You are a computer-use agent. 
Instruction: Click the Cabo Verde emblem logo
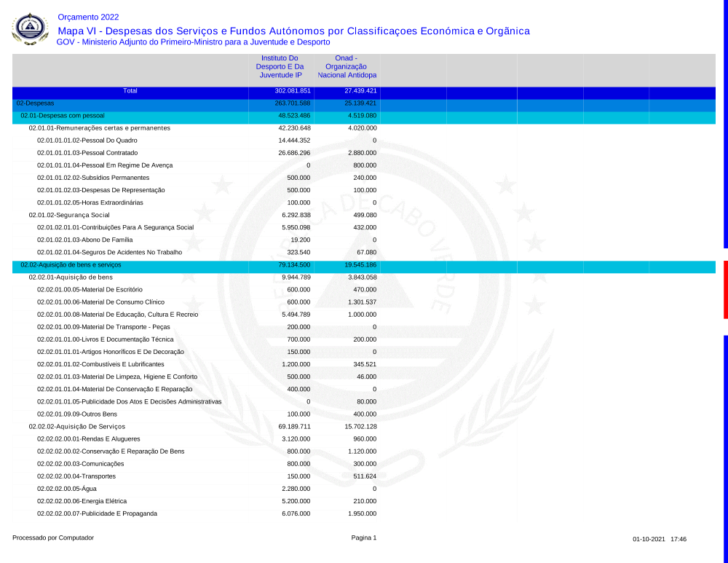29,29
